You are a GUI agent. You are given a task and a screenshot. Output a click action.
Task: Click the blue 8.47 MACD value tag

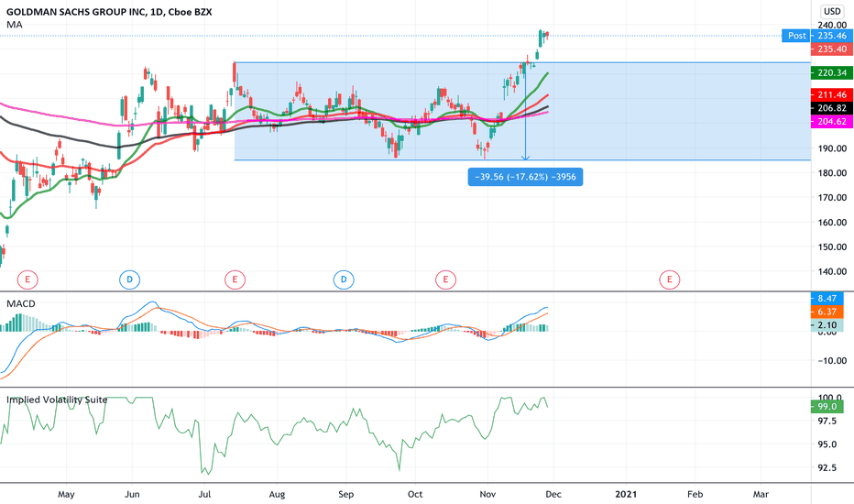point(827,298)
